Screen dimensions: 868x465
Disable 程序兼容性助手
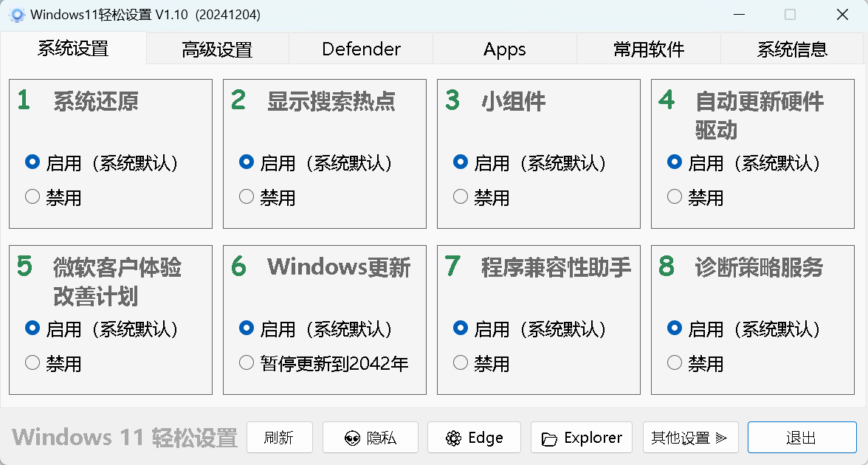[x=460, y=362]
